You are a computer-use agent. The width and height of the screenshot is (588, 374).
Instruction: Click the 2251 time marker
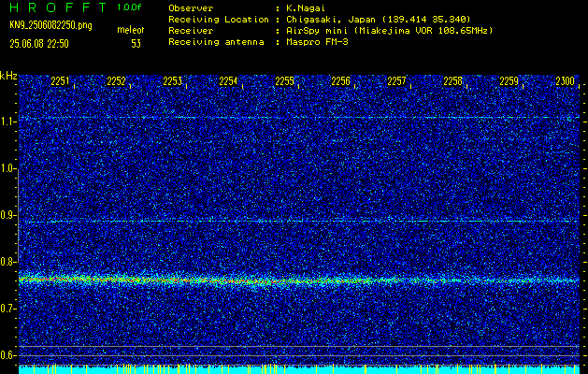(60, 81)
